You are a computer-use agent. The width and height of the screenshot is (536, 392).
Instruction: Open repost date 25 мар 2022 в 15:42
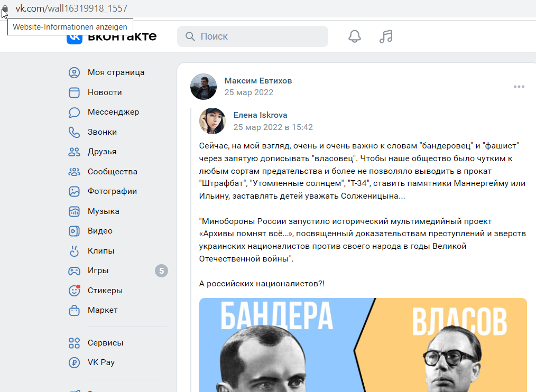(x=273, y=127)
